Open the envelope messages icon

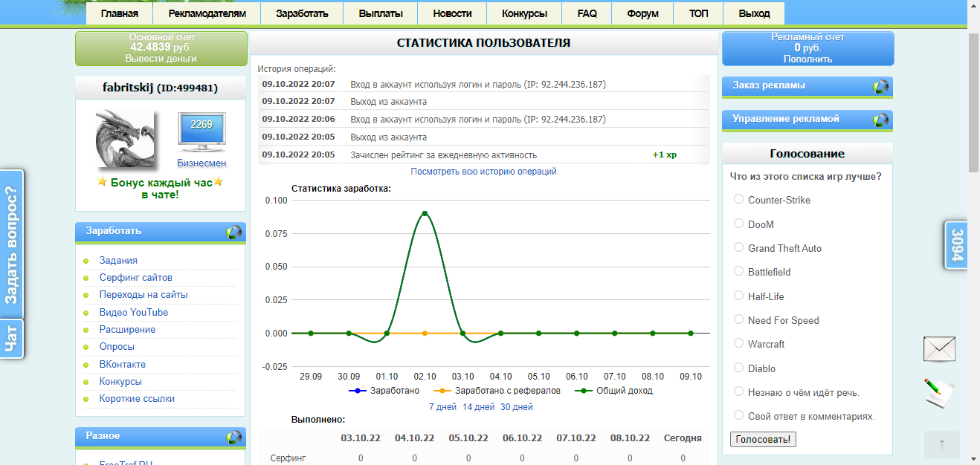(x=939, y=348)
